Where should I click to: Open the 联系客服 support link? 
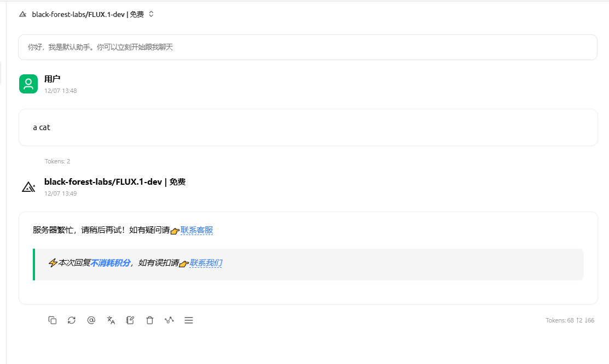196,230
